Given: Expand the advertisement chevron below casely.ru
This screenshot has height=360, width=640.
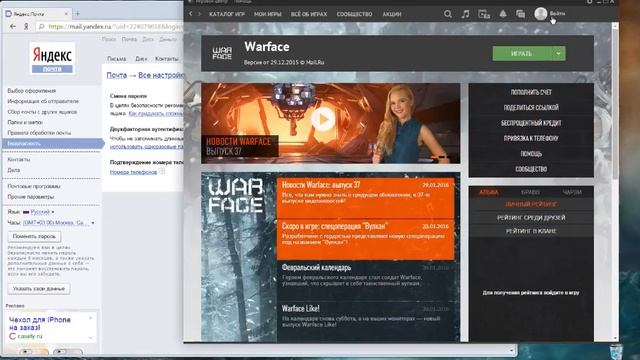Looking at the screenshot, I should [x=91, y=337].
